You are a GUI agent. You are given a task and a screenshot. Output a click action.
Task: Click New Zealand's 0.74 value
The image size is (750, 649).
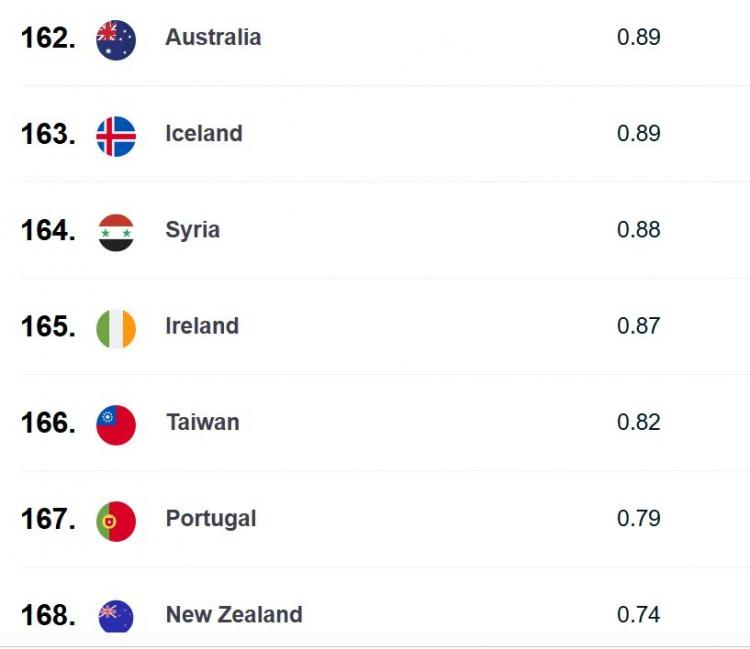pos(639,615)
